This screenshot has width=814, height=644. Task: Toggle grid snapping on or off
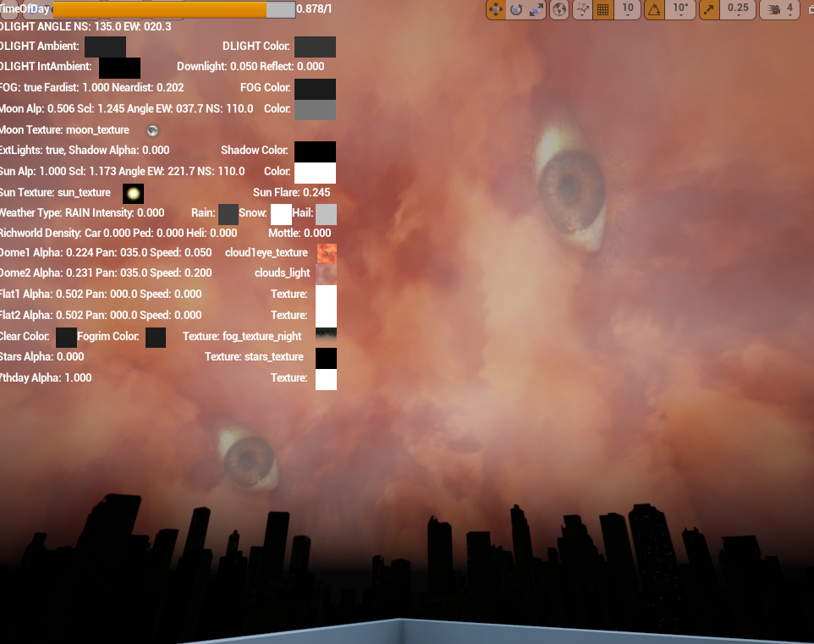(603, 10)
